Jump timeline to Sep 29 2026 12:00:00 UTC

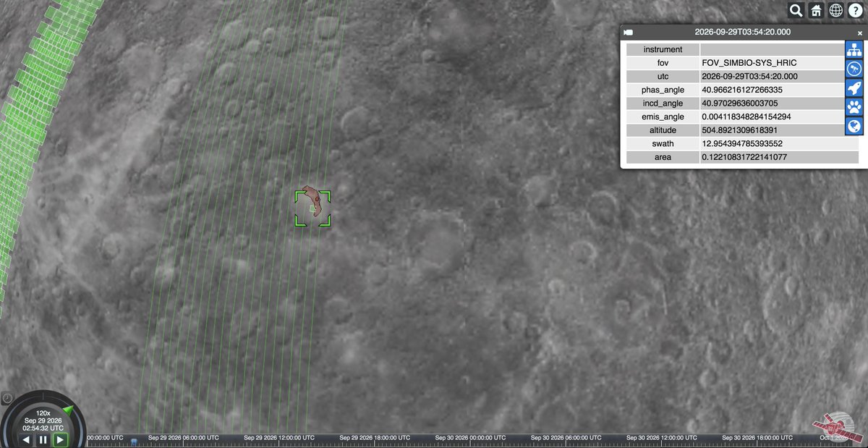click(279, 438)
